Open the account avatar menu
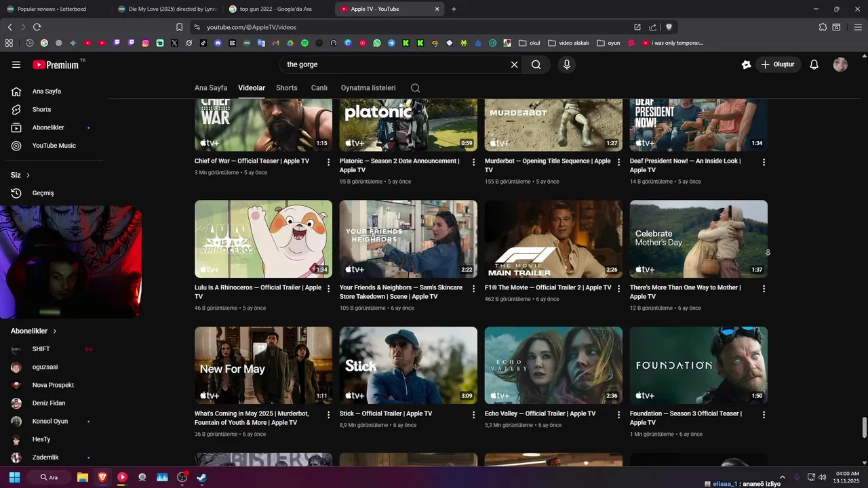This screenshot has width=868, height=488. pyautogui.click(x=840, y=65)
